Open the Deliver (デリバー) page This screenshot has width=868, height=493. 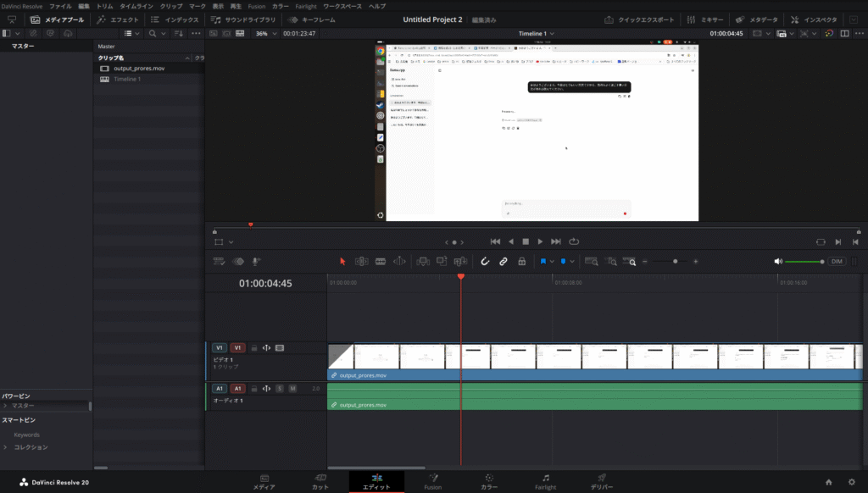tap(602, 482)
